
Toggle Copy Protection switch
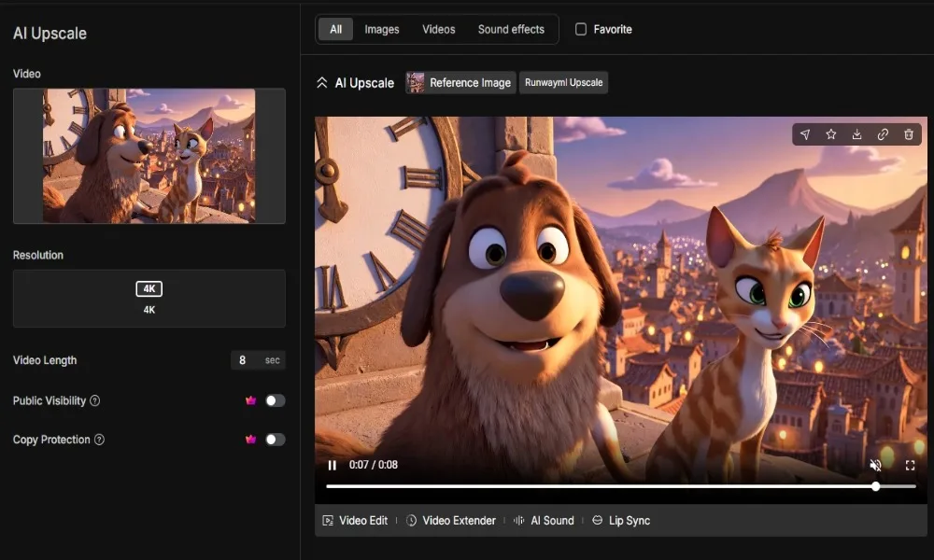[275, 440]
